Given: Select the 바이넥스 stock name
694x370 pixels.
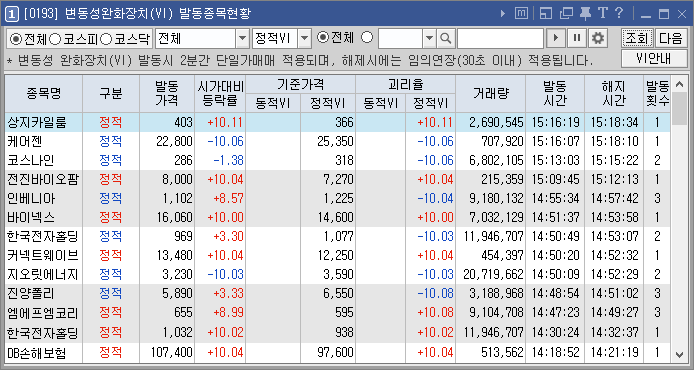Looking at the screenshot, I should point(31,217).
